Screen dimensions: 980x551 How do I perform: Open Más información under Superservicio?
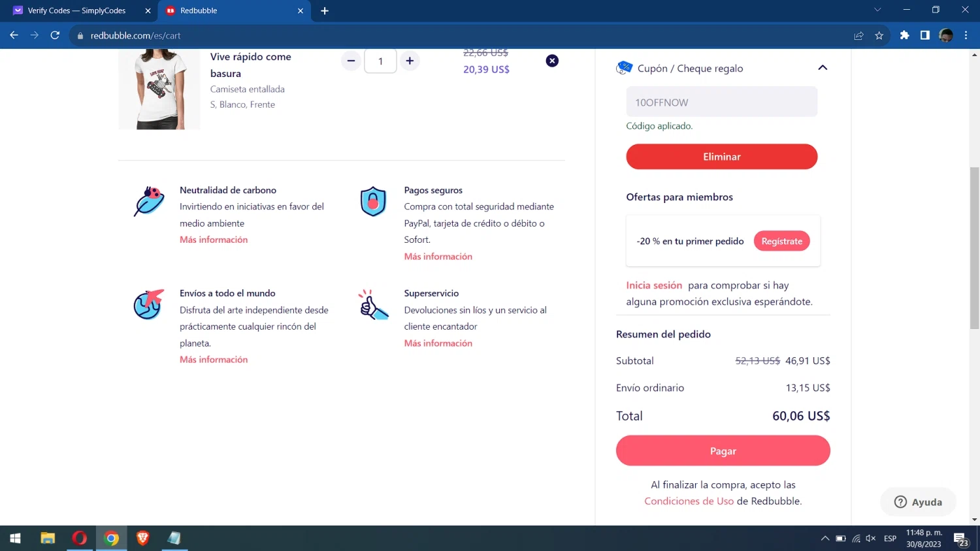[438, 343]
